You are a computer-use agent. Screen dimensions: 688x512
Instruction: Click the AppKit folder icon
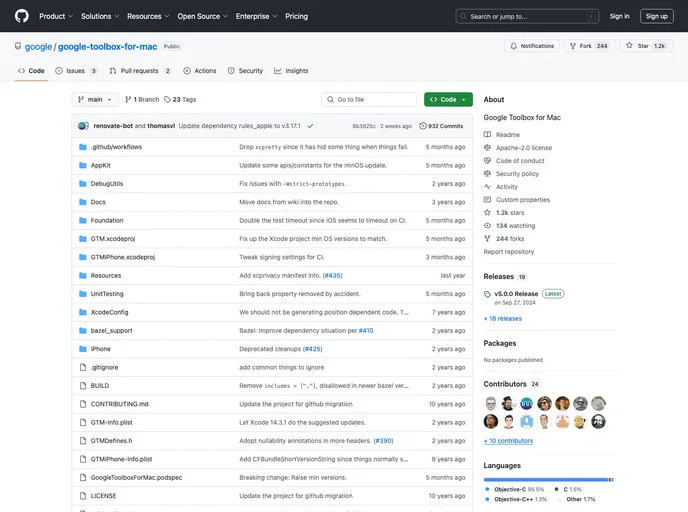pyautogui.click(x=82, y=165)
